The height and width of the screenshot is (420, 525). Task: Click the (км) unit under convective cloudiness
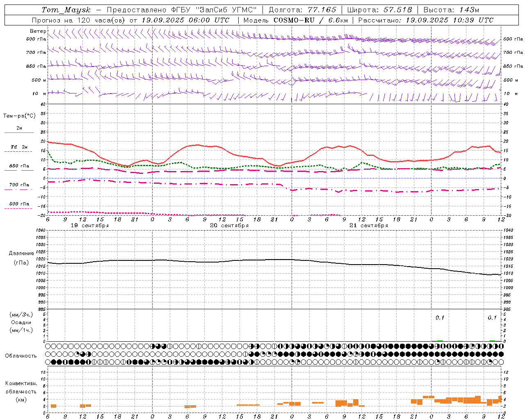tap(21, 399)
